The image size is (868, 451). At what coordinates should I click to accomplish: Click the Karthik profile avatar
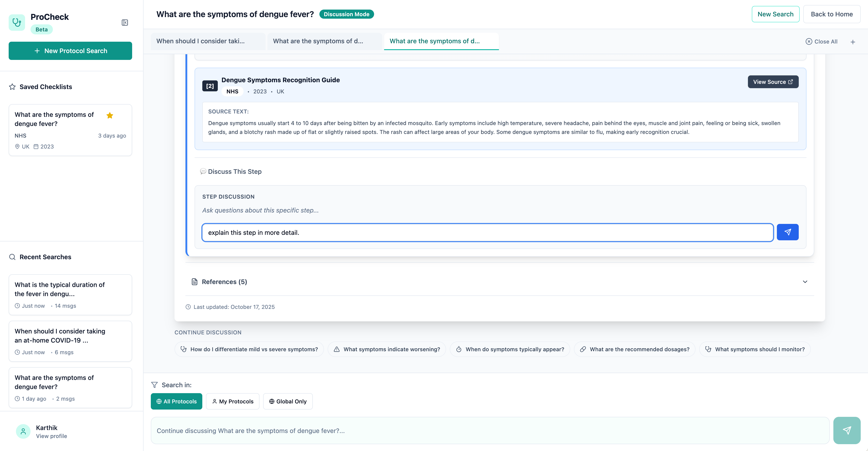click(x=23, y=431)
